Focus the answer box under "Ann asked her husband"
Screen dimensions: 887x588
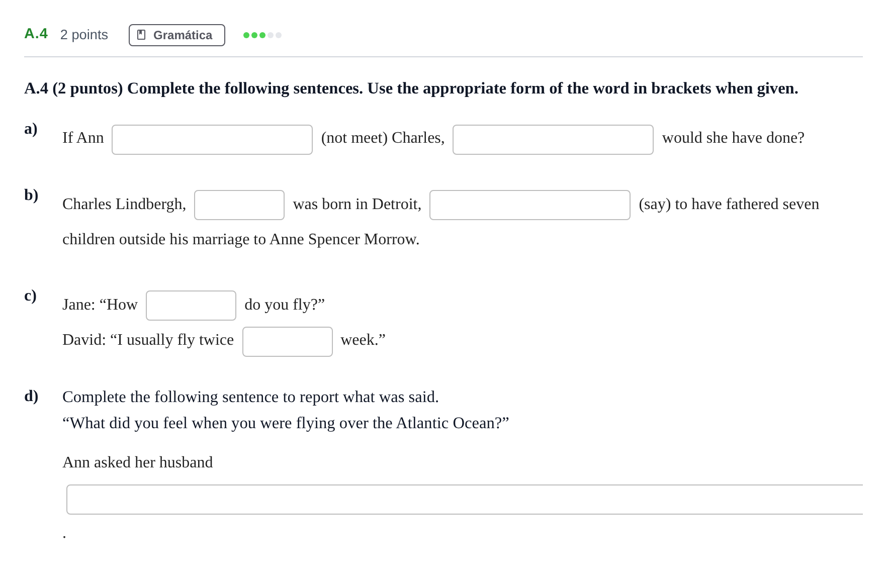[465, 500]
